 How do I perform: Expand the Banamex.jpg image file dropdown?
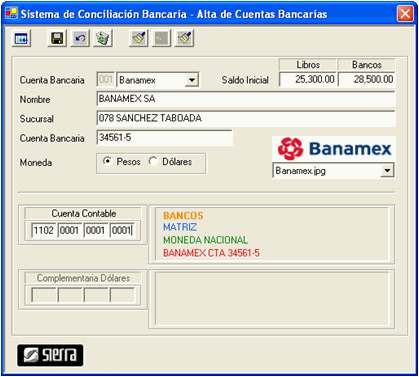pyautogui.click(x=387, y=171)
